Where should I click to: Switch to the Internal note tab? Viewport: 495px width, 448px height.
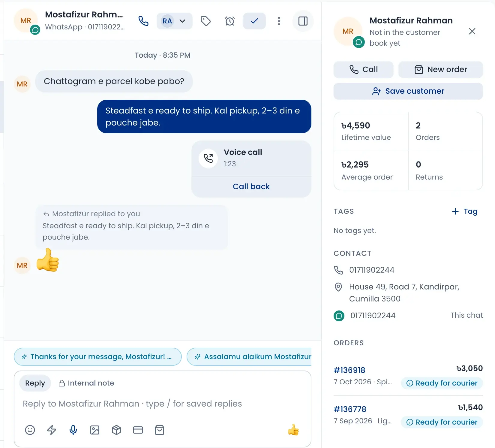(86, 383)
